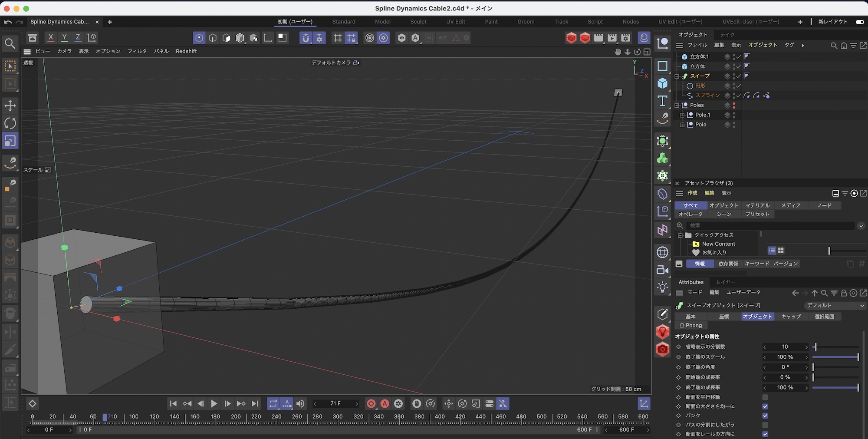Switch to the Sculpt layout tab
868x439 pixels.
pyautogui.click(x=418, y=22)
